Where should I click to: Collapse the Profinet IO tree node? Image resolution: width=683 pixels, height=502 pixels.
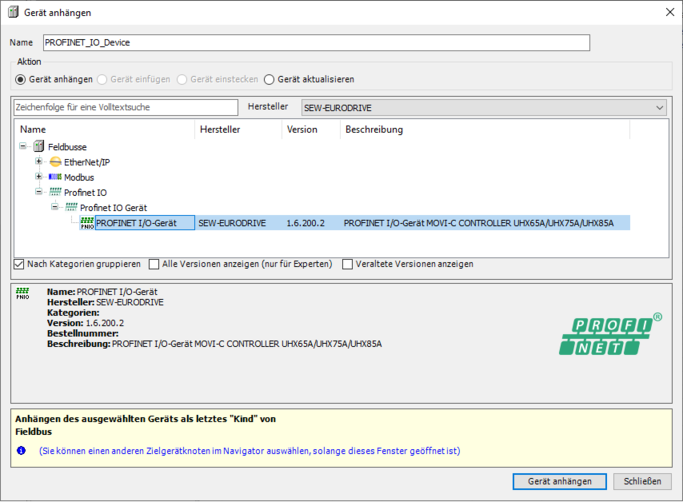(x=39, y=192)
